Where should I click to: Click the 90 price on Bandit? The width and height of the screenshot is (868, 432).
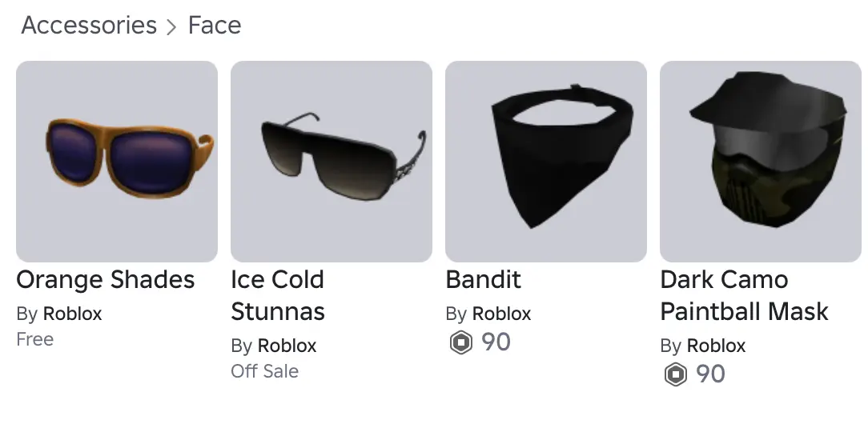(x=496, y=342)
